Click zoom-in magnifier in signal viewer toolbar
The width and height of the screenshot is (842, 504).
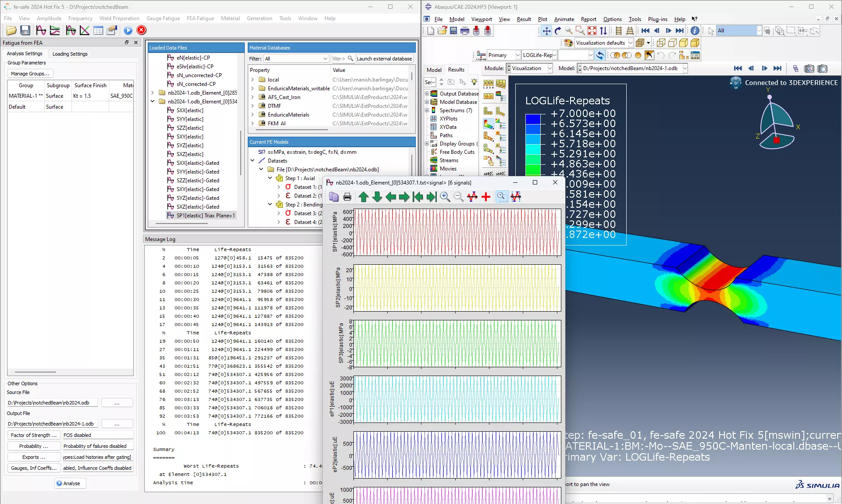(x=445, y=197)
